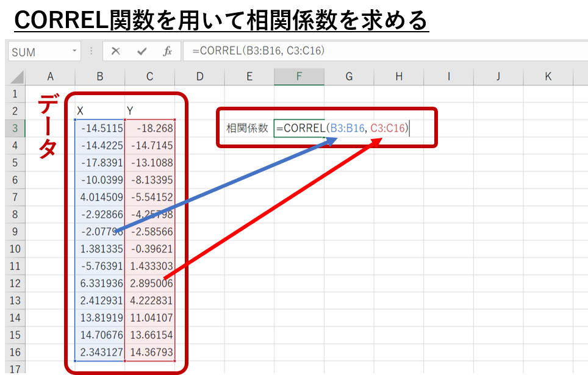Select row 3 header

[15, 128]
